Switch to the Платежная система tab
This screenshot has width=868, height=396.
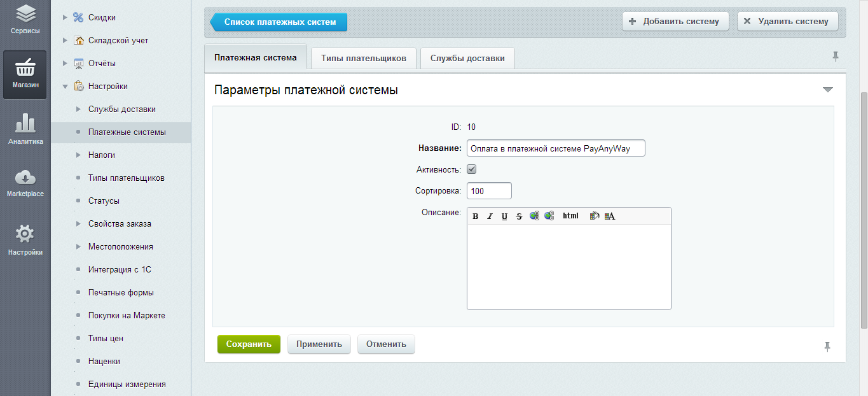[x=256, y=57]
